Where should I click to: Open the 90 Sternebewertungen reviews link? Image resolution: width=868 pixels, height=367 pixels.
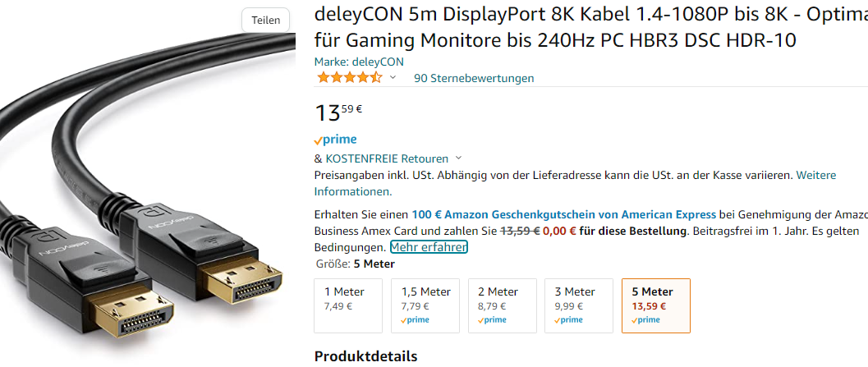tap(474, 78)
